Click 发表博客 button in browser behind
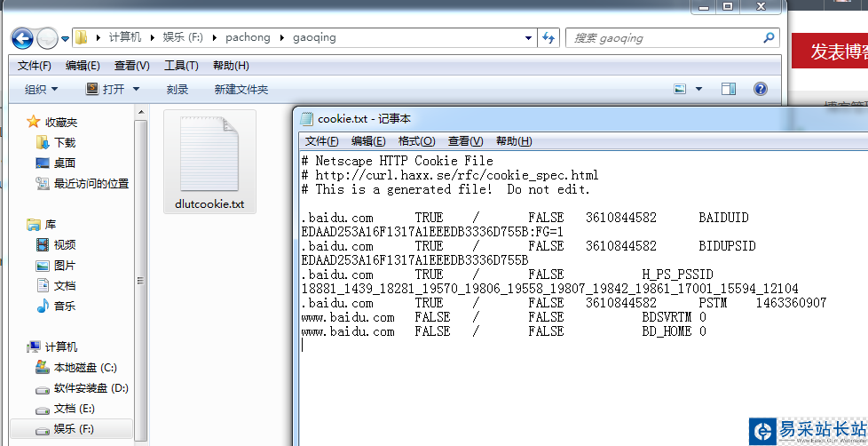Viewport: 868px width, 446px height. tap(830, 51)
